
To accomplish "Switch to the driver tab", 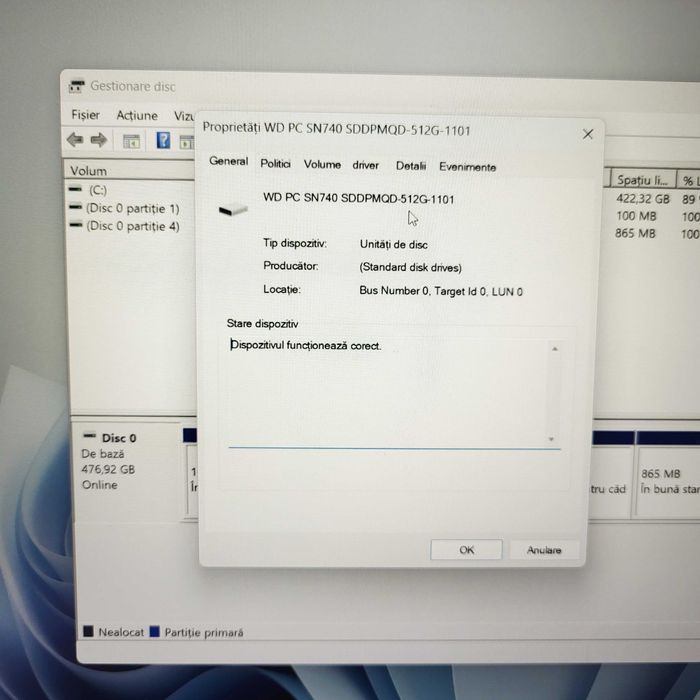I will pyautogui.click(x=366, y=165).
